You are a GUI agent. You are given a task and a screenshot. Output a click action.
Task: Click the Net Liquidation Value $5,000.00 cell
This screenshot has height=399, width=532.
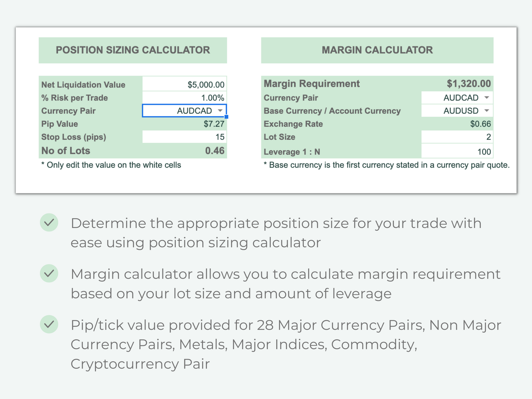tap(185, 84)
